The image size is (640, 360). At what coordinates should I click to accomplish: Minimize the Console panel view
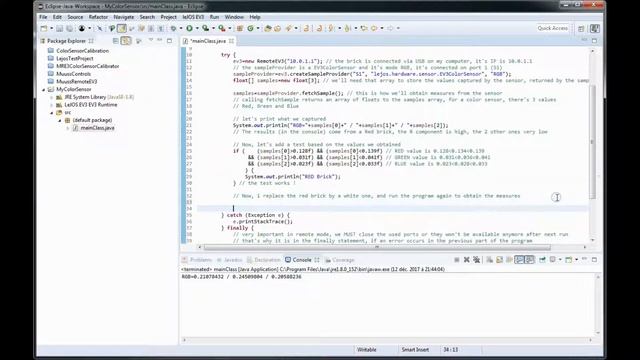(584, 259)
